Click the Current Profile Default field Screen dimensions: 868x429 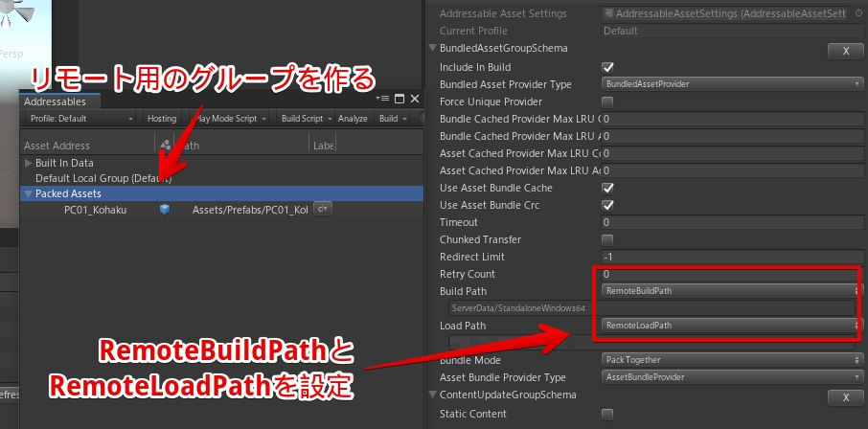click(x=732, y=31)
